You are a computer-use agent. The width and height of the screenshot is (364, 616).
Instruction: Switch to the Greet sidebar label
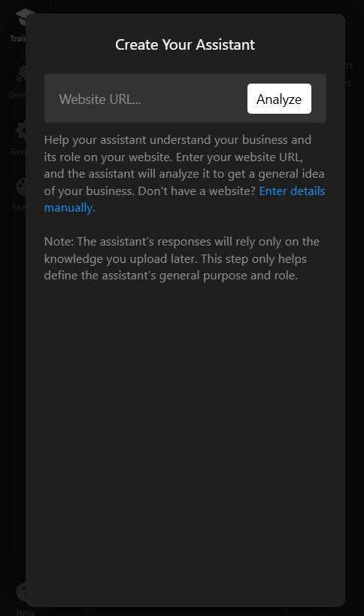tap(17, 95)
